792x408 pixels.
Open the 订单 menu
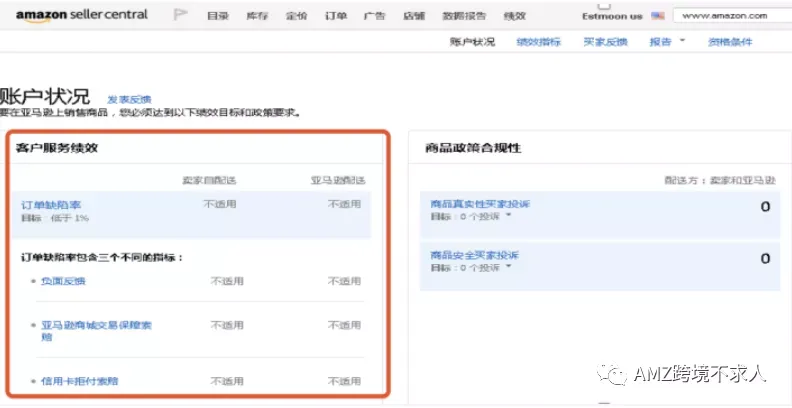[x=336, y=16]
